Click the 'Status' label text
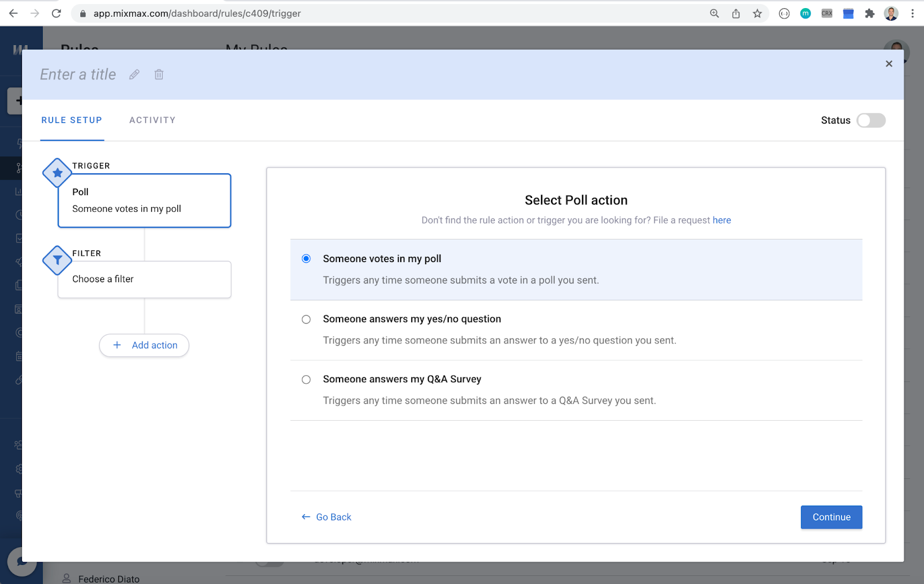Image resolution: width=924 pixels, height=584 pixels. coord(836,120)
